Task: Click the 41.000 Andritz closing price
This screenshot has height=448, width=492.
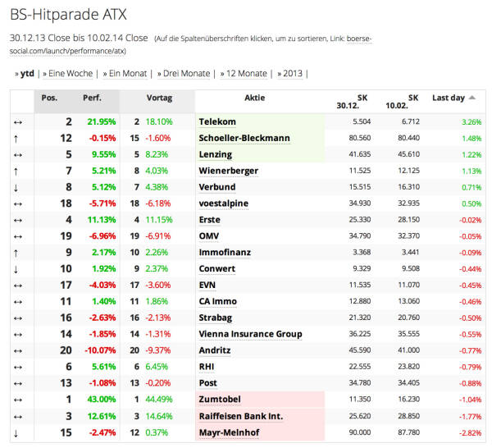Action: pos(408,350)
